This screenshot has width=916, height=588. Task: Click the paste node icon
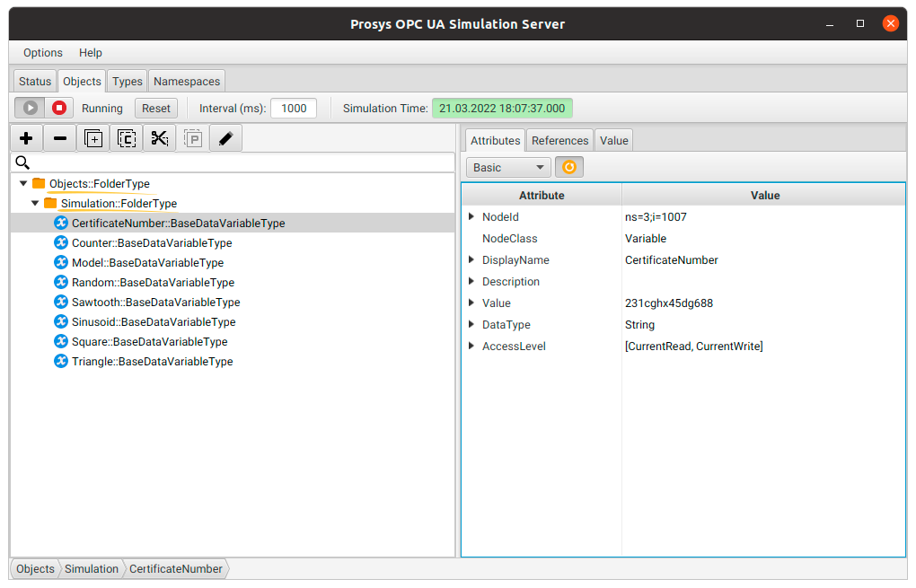[x=193, y=138]
